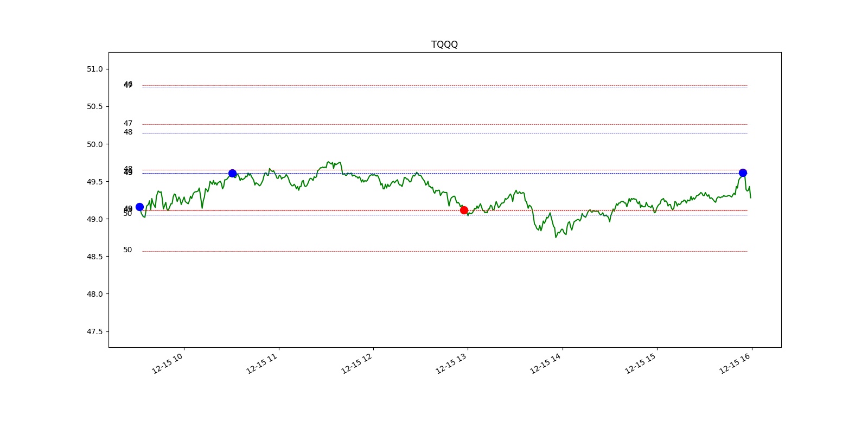
Task: Click the 50.0 y-axis tick label
Action: point(94,144)
